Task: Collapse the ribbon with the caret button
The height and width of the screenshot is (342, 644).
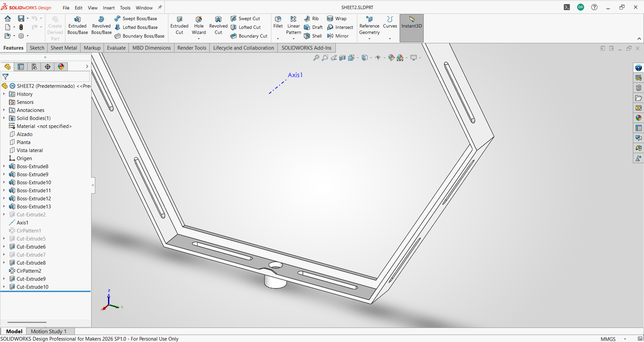Action: tap(639, 39)
